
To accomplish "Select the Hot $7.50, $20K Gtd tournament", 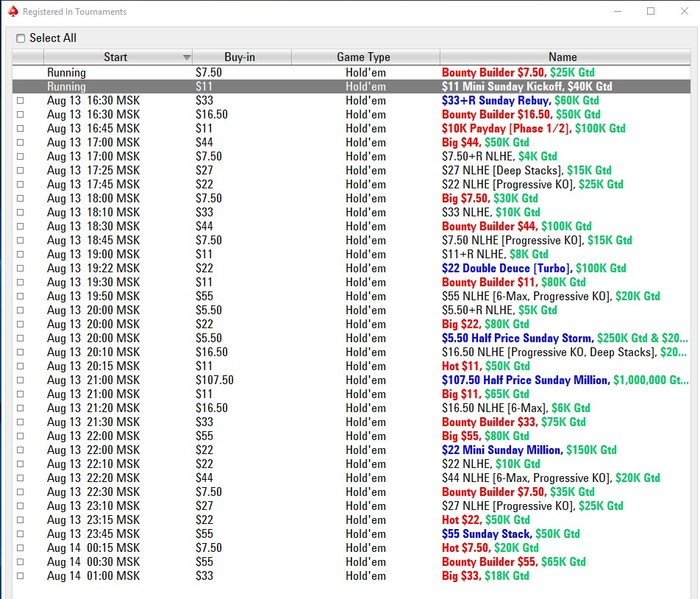I will (x=351, y=548).
